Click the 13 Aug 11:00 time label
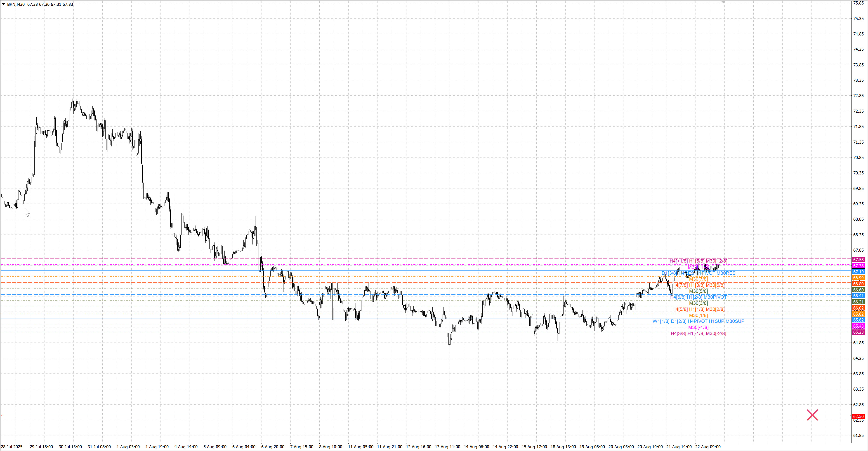 pos(447,447)
